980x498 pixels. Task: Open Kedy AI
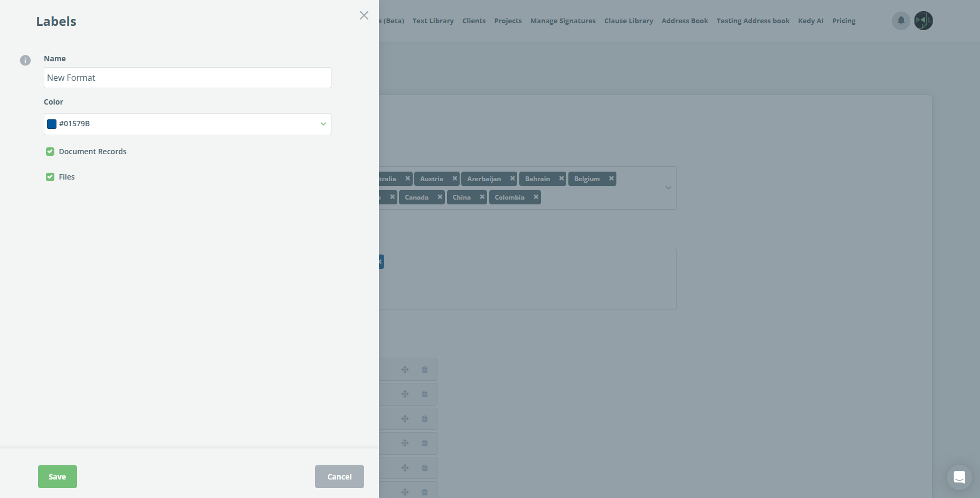click(811, 21)
